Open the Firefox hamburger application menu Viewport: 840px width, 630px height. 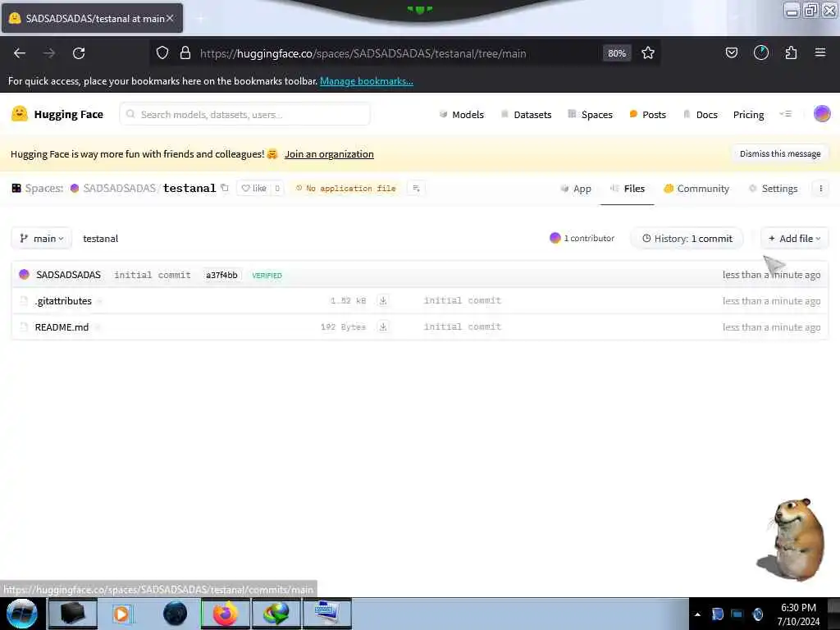tap(819, 53)
